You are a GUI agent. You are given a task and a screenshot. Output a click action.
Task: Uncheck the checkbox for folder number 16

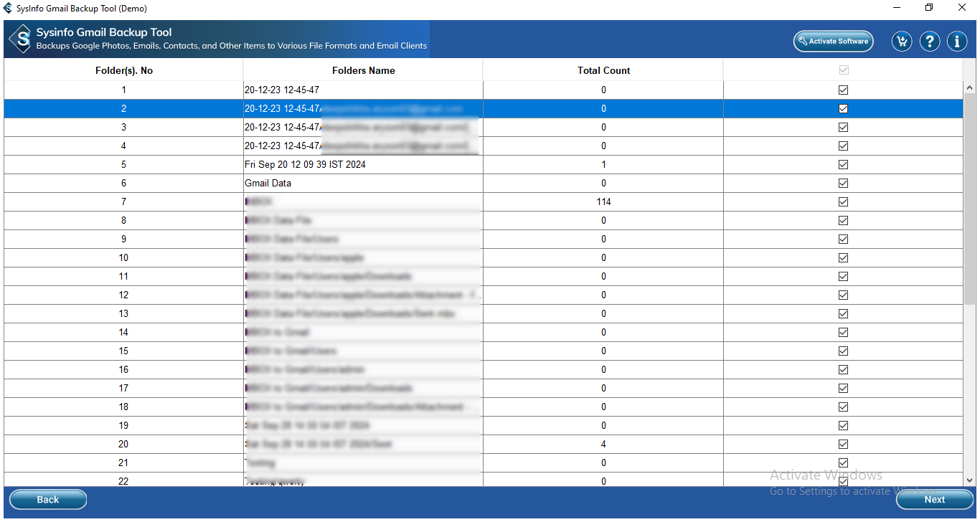[x=843, y=369]
